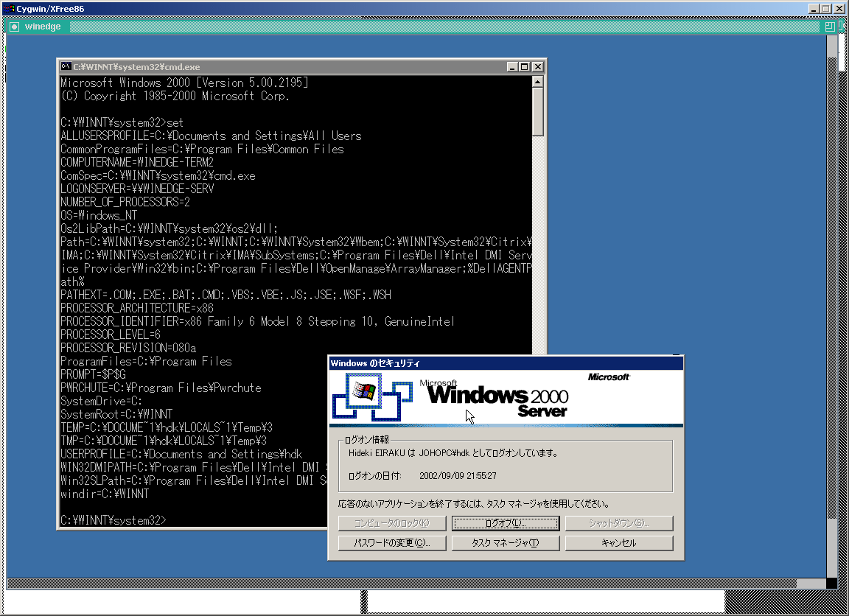Click the SystemDrive=C: line
Viewport: 849px width, 616px height.
tap(101, 401)
